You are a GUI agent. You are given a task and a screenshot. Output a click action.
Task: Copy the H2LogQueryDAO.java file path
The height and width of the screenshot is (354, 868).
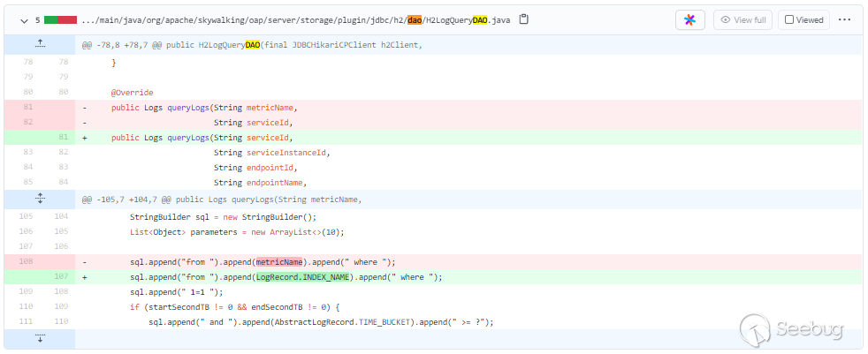[524, 19]
